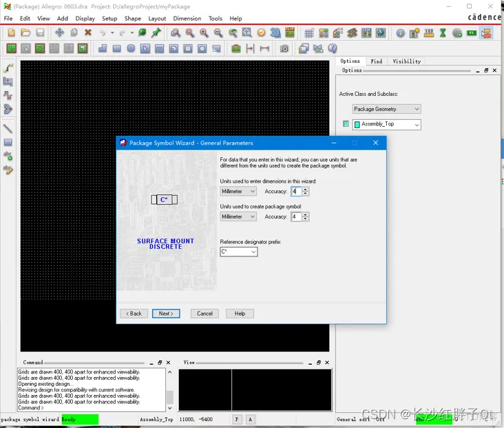Click the Cancel button in wizard
Screen dimensions: 504x428
[204, 314]
